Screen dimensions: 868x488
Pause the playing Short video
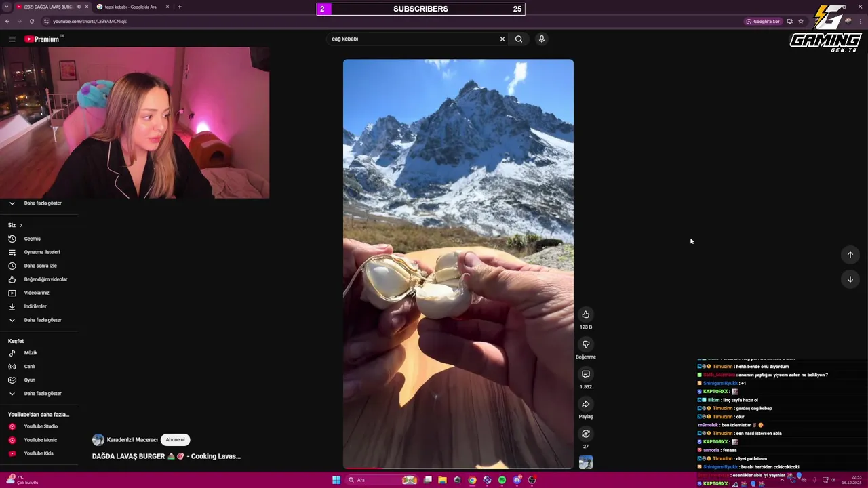(x=458, y=264)
